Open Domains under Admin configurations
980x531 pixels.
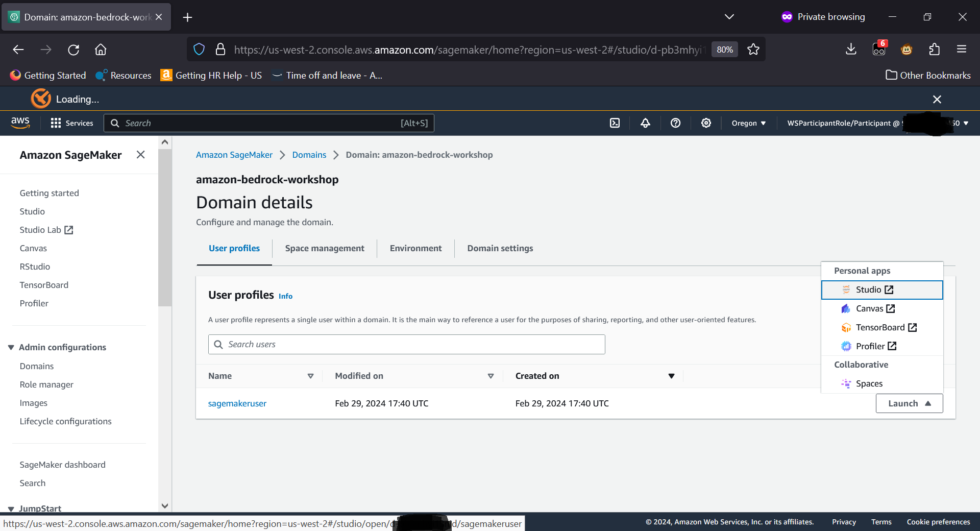click(37, 366)
